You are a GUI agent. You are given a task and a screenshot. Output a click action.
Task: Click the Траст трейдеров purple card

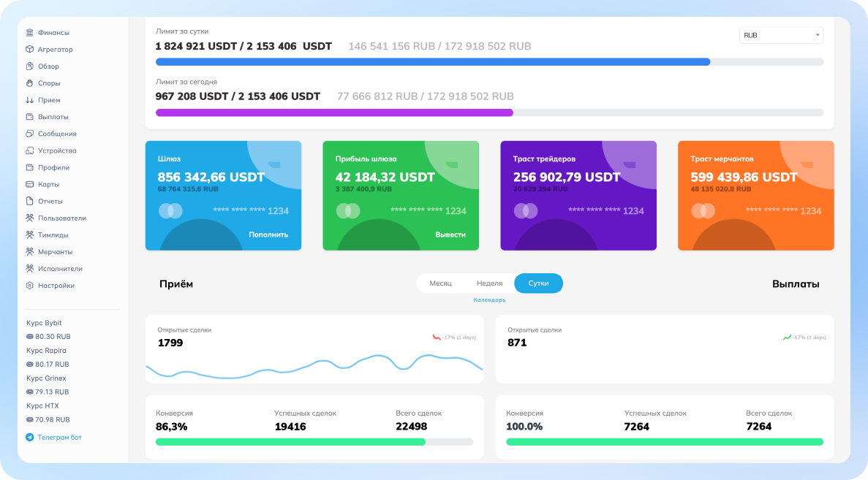[x=578, y=196]
